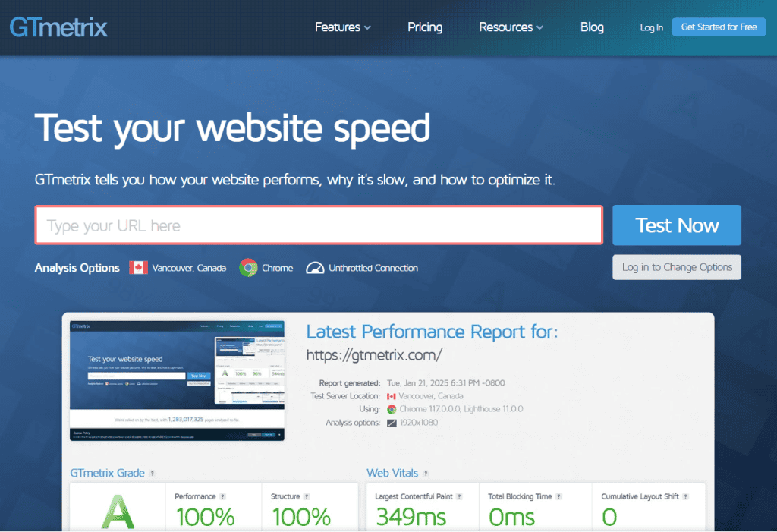Focus the Type your URL here field
Screen dimensions: 777x532
point(319,225)
